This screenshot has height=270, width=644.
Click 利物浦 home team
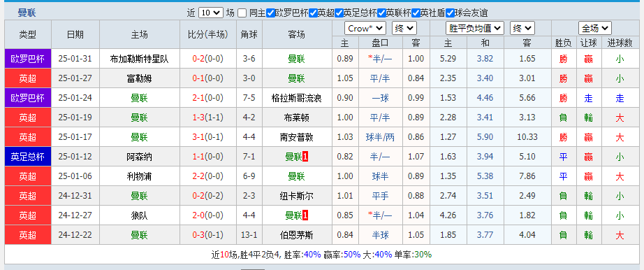tap(140, 176)
